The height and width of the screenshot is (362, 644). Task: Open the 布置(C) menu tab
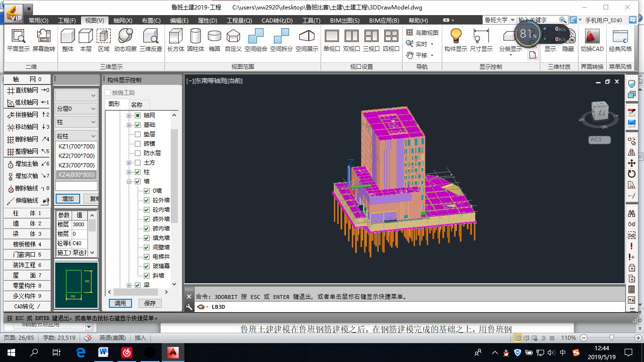click(x=151, y=20)
